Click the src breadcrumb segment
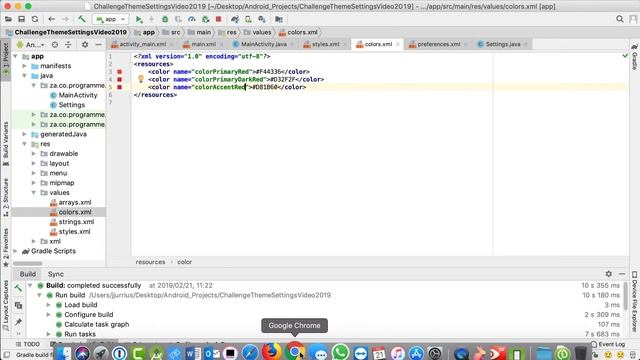 coord(176,32)
